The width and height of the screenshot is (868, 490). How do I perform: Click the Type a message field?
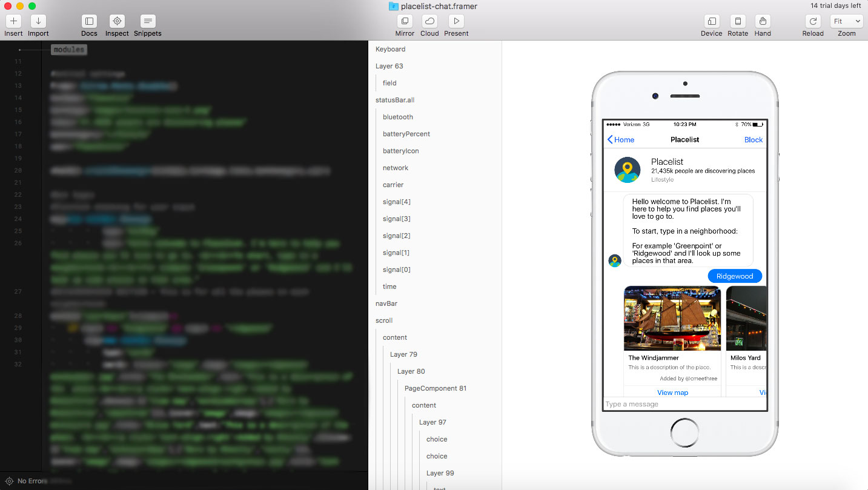click(x=685, y=404)
